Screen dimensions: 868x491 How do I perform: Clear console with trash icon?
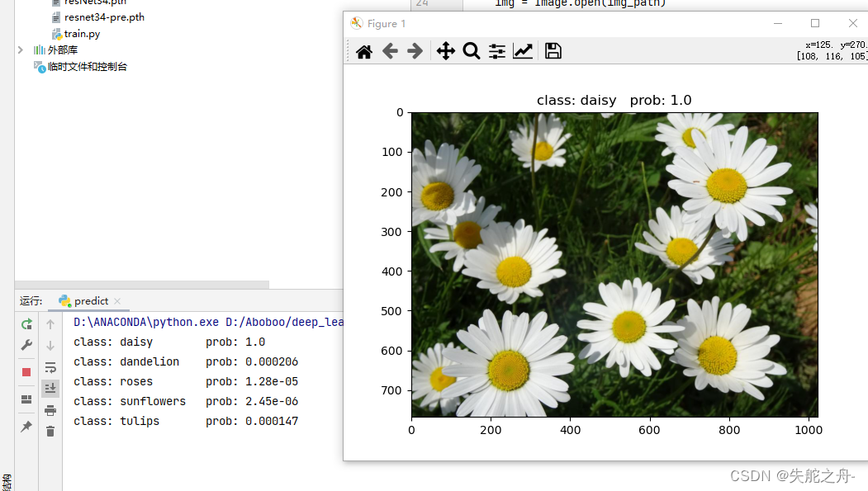click(50, 432)
